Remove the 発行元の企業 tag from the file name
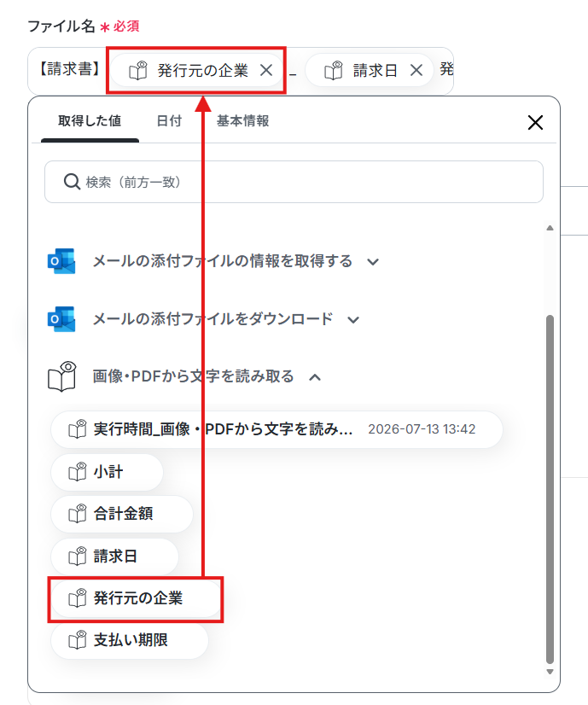 pyautogui.click(x=266, y=70)
